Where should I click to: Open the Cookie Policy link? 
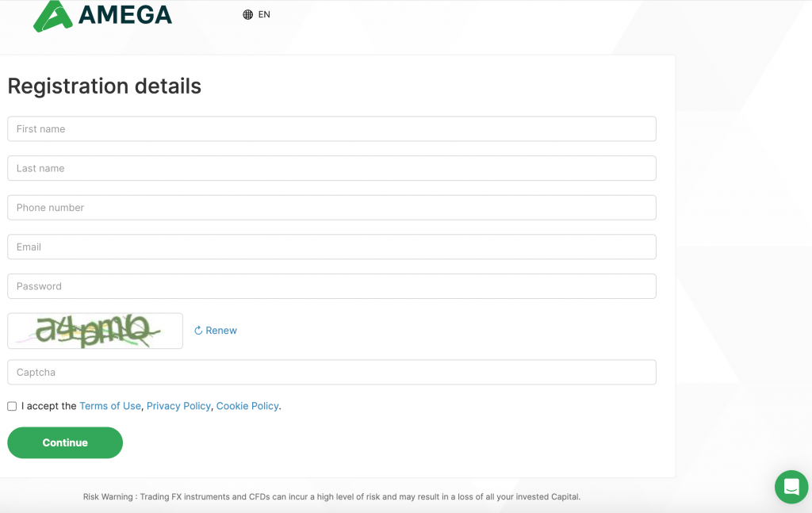click(247, 406)
